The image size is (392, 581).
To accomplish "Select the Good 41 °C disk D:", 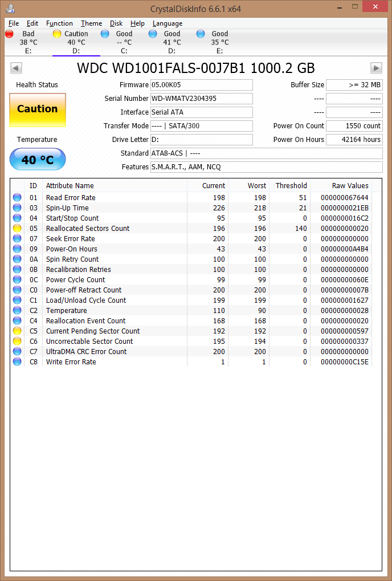I will coord(171,42).
